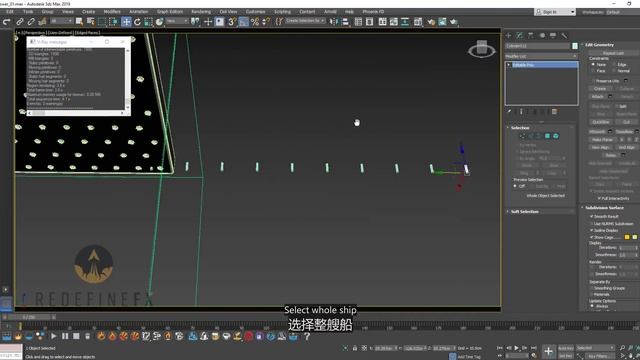Image resolution: width=640 pixels, height=360 pixels.
Task: Open the Create Selection Set dropdown
Action: click(305, 21)
